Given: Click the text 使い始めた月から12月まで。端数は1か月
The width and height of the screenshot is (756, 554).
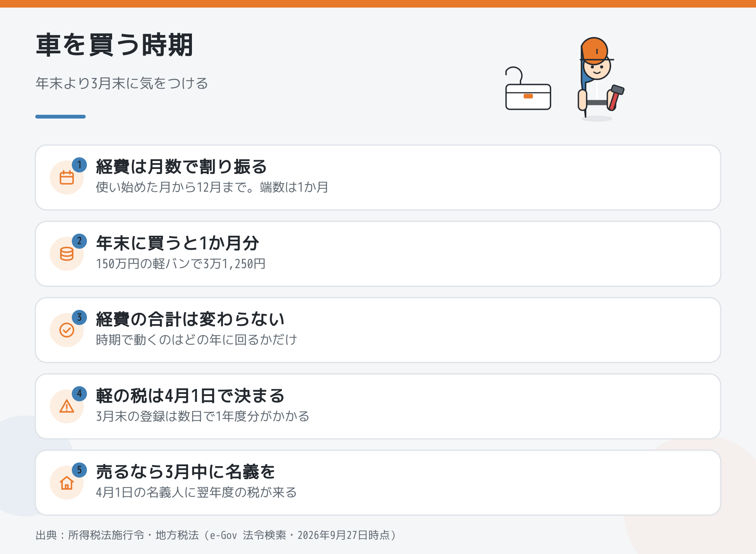Looking at the screenshot, I should (x=212, y=187).
